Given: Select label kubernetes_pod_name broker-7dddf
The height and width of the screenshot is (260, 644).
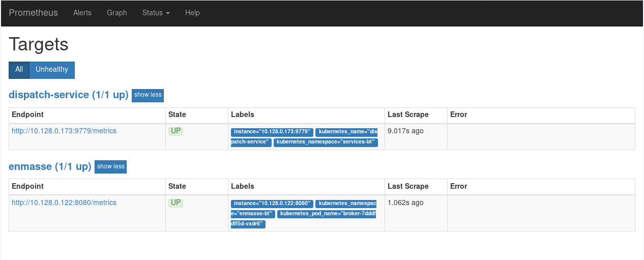Looking at the screenshot, I should [x=327, y=214].
